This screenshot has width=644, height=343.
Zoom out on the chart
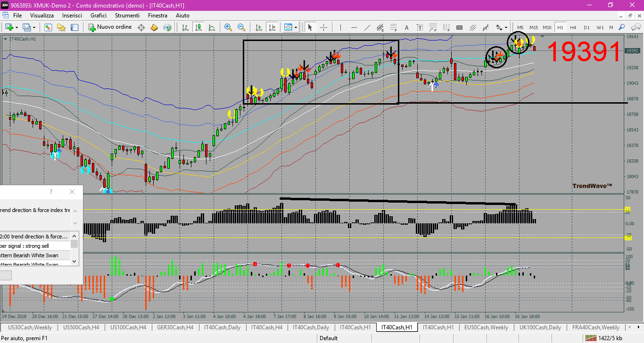(241, 27)
